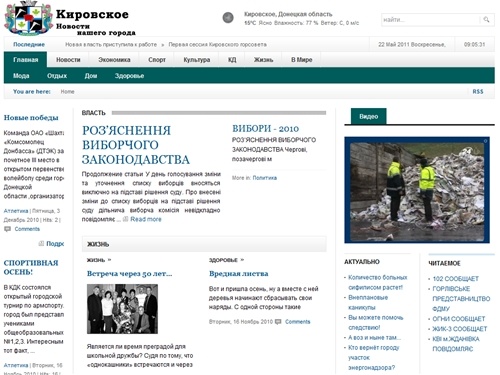Click the Последние ticker label
500x375 pixels.
click(x=29, y=44)
